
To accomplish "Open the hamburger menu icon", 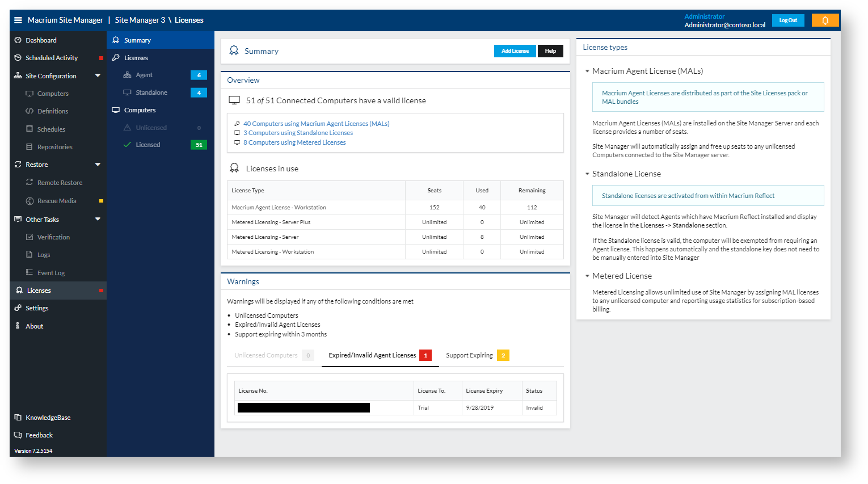I will tap(18, 20).
